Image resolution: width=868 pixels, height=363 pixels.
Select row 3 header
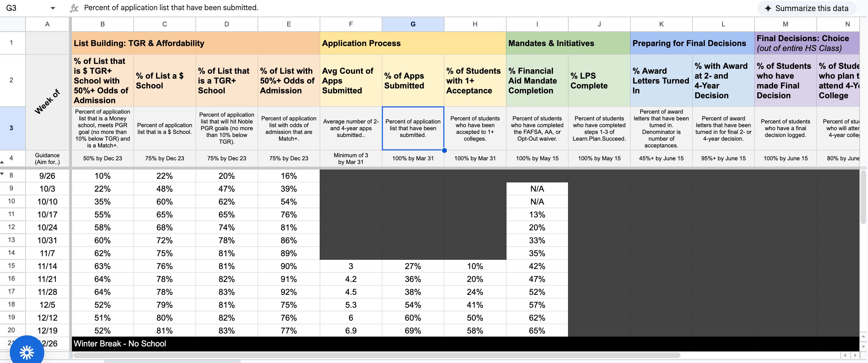point(11,128)
